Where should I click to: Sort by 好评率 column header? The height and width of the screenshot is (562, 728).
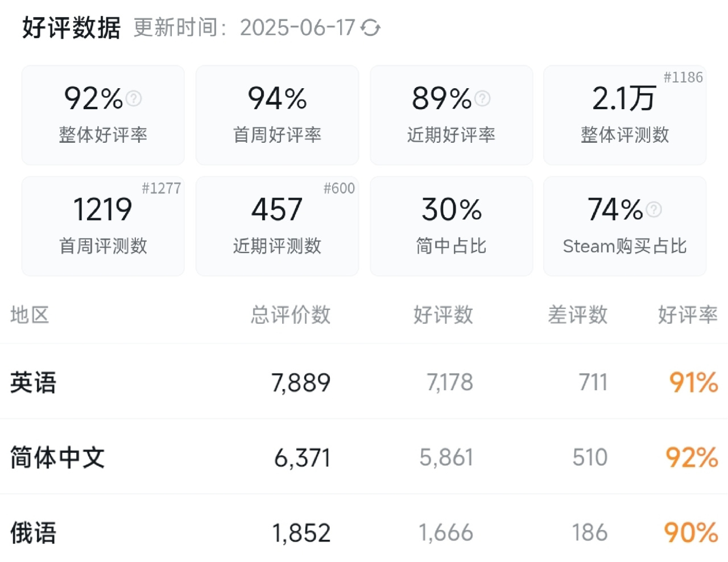tap(688, 315)
